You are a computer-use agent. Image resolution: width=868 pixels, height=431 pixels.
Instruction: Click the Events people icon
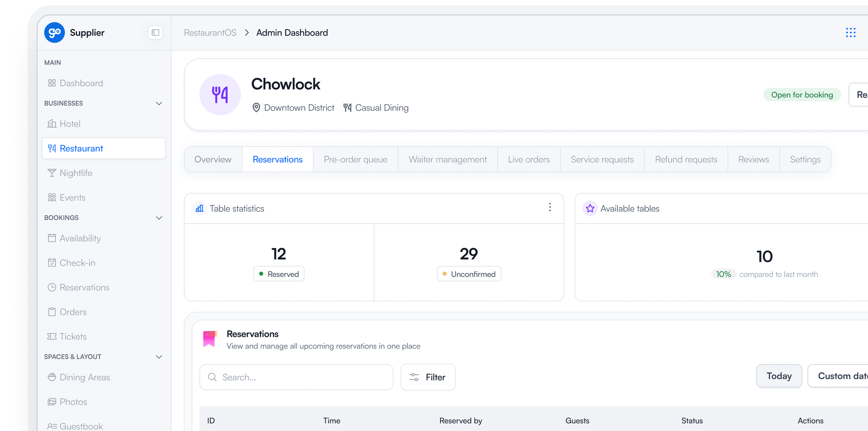(x=52, y=197)
